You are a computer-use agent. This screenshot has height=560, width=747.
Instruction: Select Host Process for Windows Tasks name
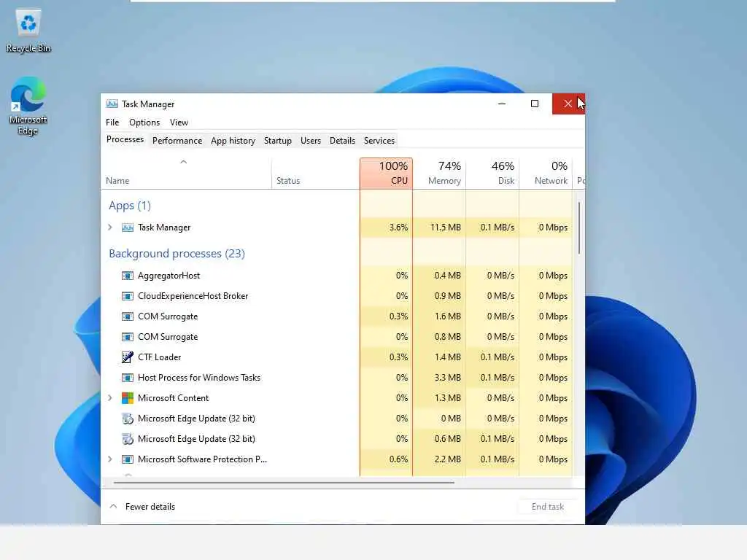coord(199,378)
